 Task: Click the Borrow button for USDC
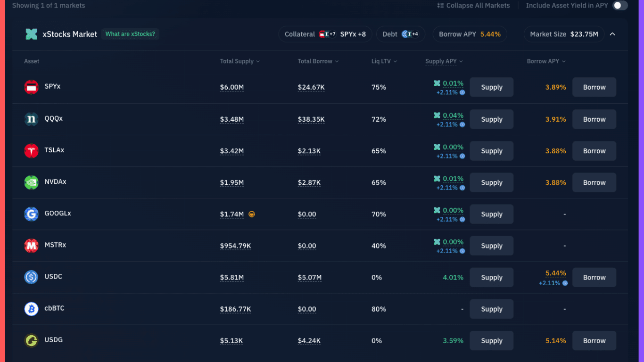(x=594, y=277)
